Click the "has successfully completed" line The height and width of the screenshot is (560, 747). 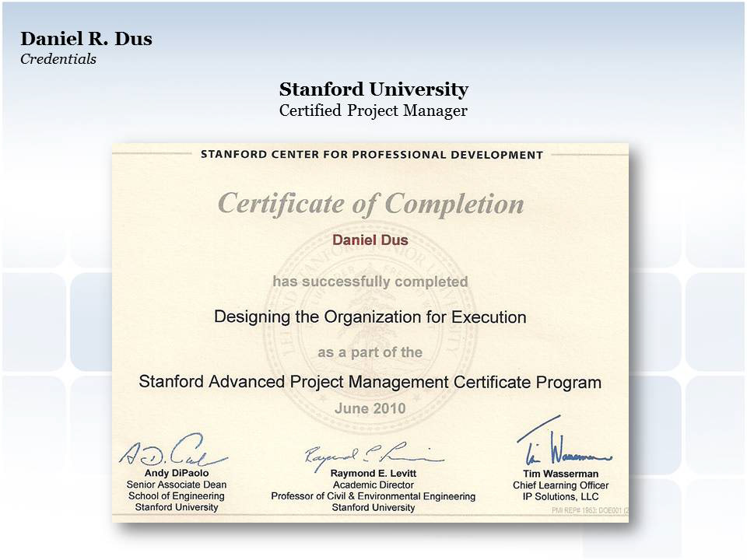tap(370, 282)
